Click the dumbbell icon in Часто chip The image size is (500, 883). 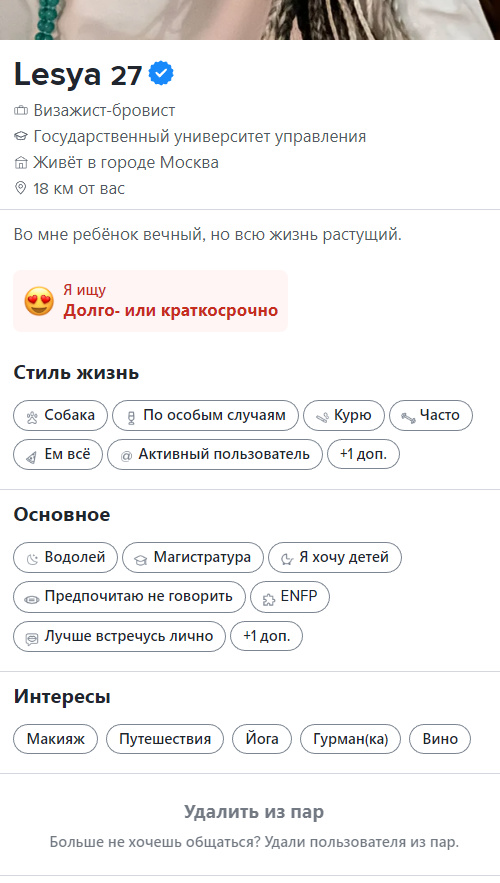point(408,417)
